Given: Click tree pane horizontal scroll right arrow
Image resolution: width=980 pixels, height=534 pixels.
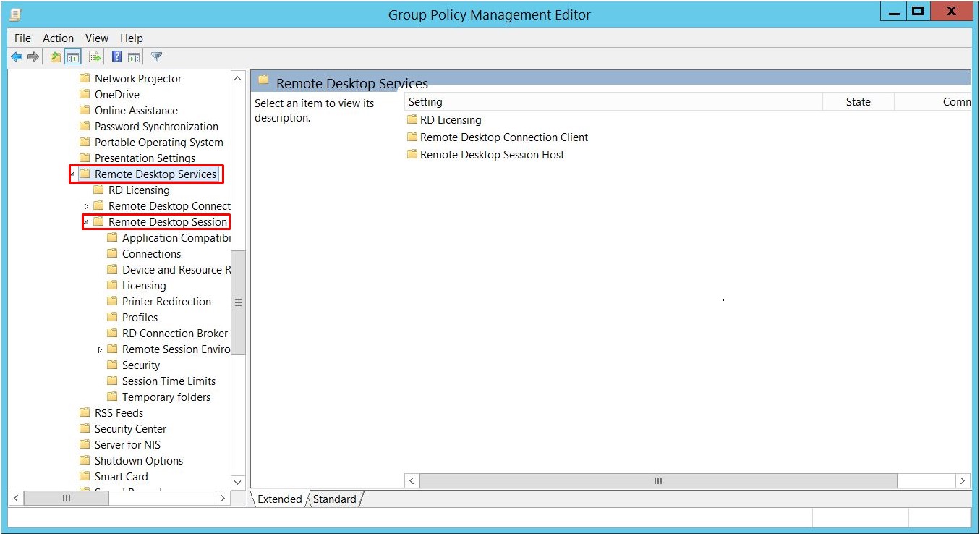Looking at the screenshot, I should tap(223, 499).
